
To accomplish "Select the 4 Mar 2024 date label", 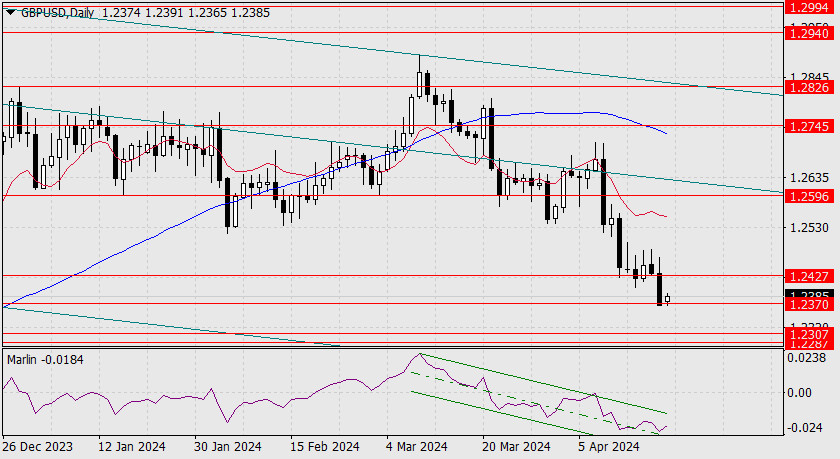I will click(x=417, y=447).
